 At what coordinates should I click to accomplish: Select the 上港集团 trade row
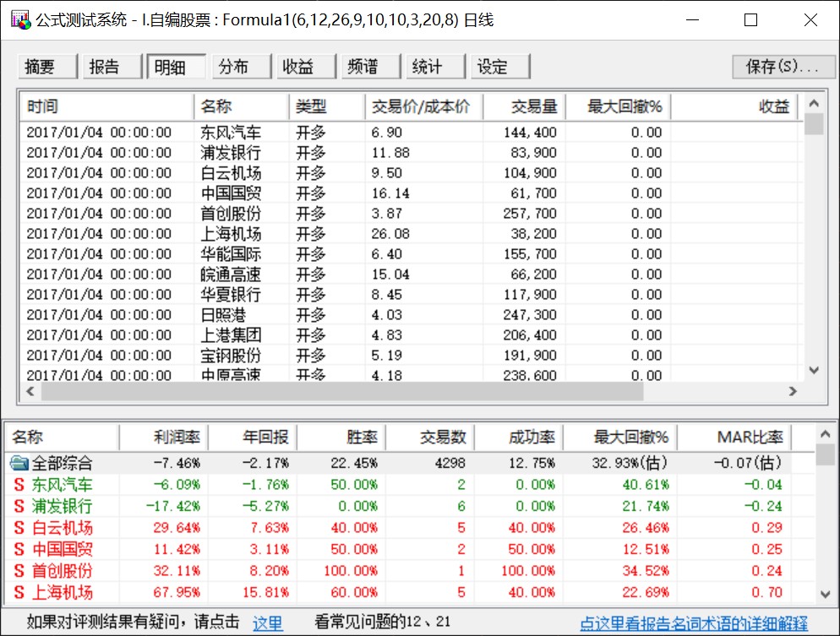[x=412, y=335]
